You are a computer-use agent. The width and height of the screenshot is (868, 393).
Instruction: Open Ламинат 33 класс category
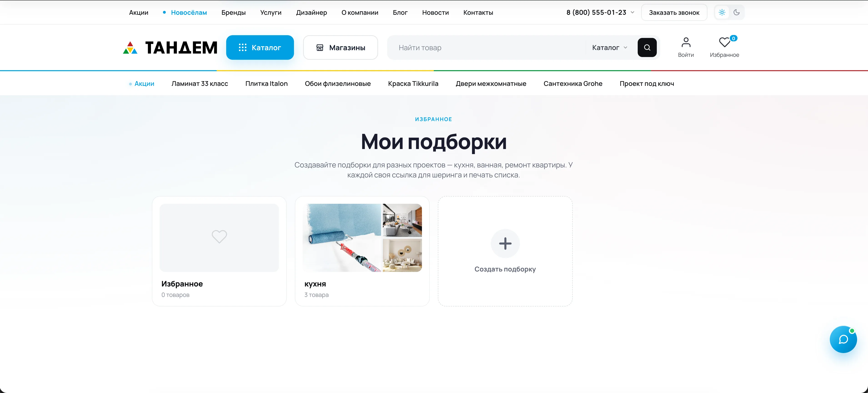tap(199, 84)
